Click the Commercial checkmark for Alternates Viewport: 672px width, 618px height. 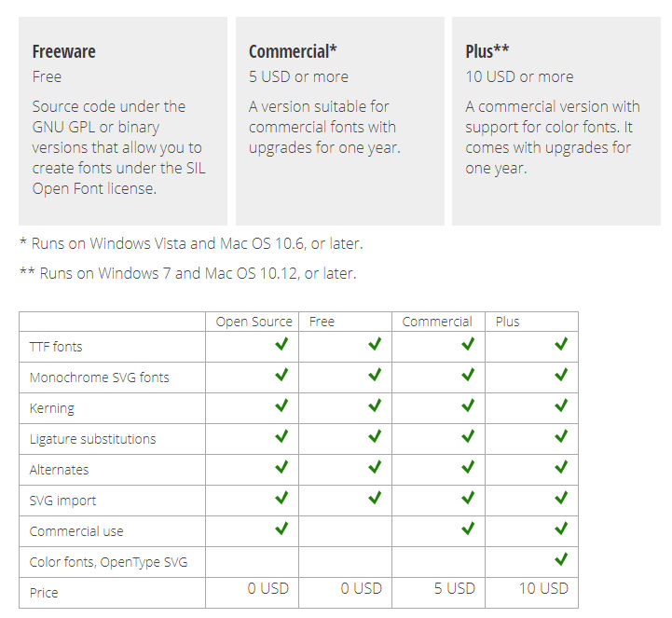tap(468, 468)
